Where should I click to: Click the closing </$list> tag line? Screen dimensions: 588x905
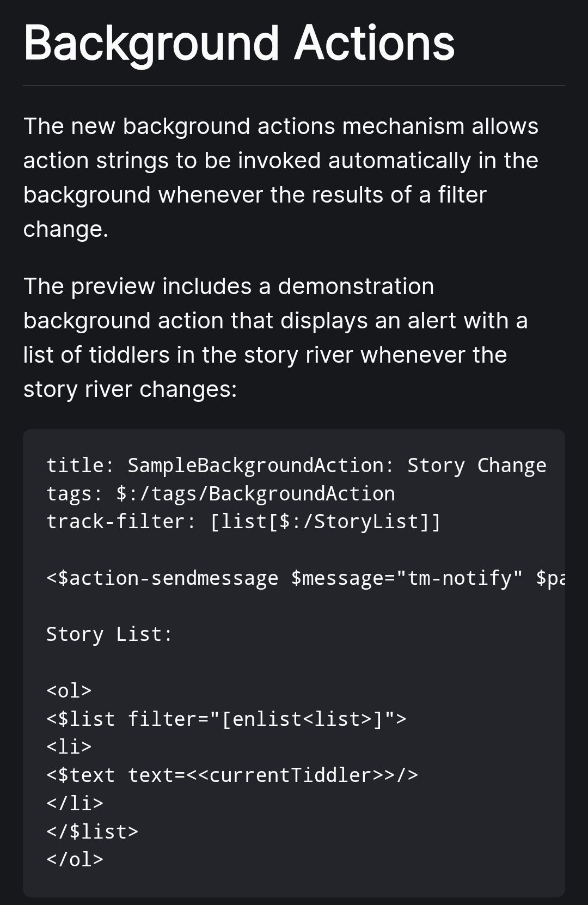pyautogui.click(x=92, y=831)
